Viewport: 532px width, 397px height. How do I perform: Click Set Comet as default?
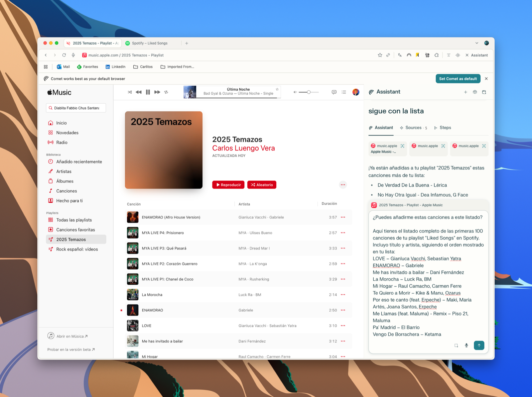(x=458, y=78)
